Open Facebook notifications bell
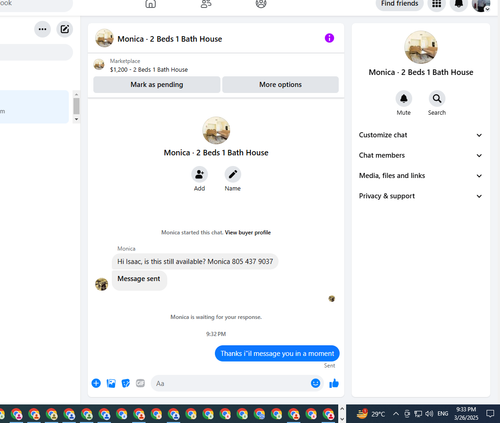The image size is (500, 423). pyautogui.click(x=459, y=4)
